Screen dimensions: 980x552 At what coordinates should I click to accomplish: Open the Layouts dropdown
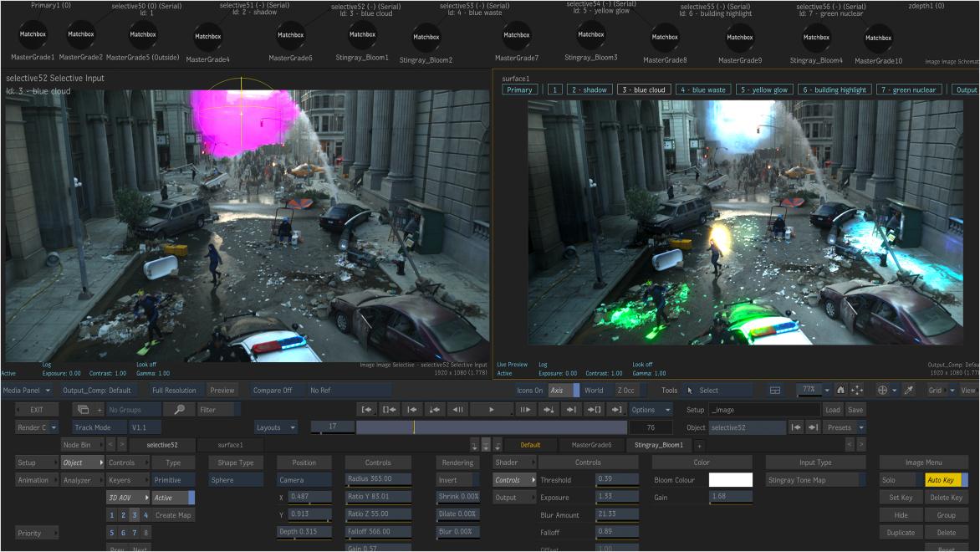(x=276, y=427)
